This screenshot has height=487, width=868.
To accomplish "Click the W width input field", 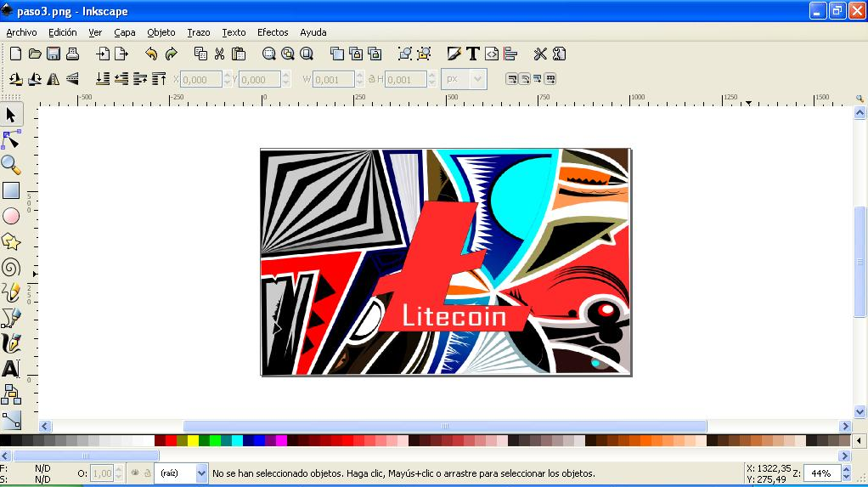I will pyautogui.click(x=333, y=79).
